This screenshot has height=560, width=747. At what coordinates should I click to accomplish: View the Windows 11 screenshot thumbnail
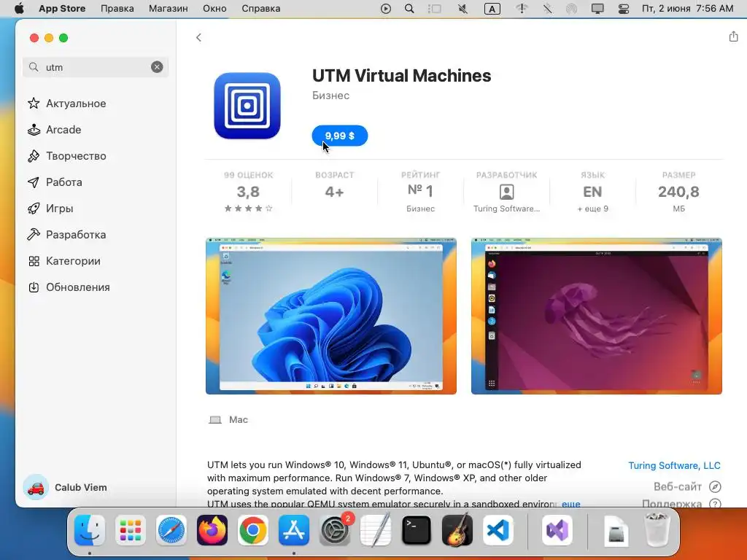(x=331, y=316)
